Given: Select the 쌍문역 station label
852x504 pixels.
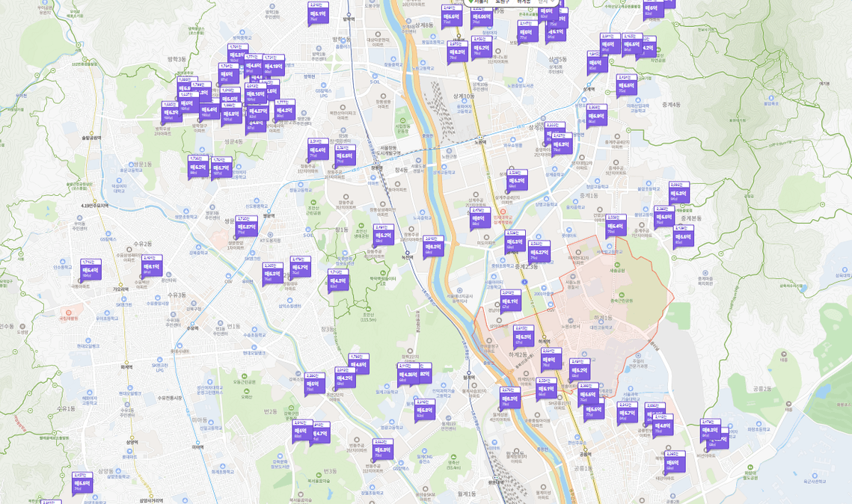Looking at the screenshot, I should coord(269,215).
